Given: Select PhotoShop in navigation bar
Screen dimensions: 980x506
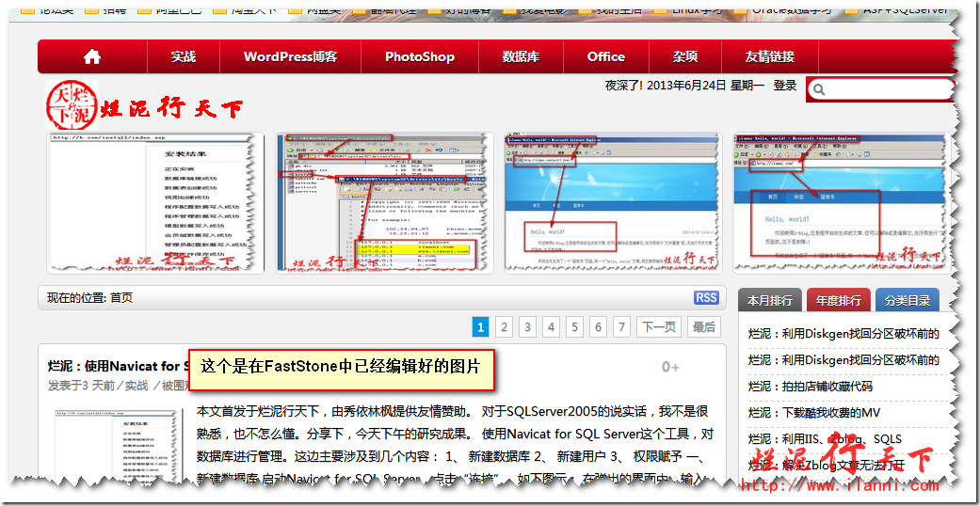Looking at the screenshot, I should [419, 56].
